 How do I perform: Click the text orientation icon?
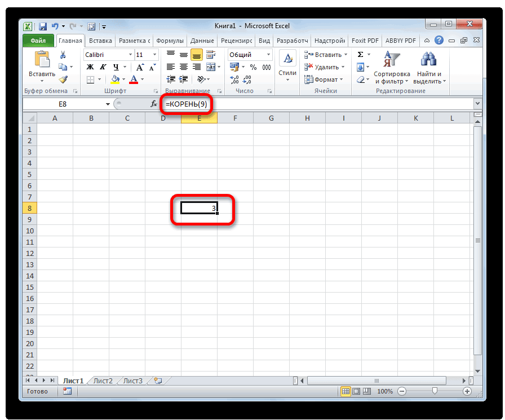(201, 79)
